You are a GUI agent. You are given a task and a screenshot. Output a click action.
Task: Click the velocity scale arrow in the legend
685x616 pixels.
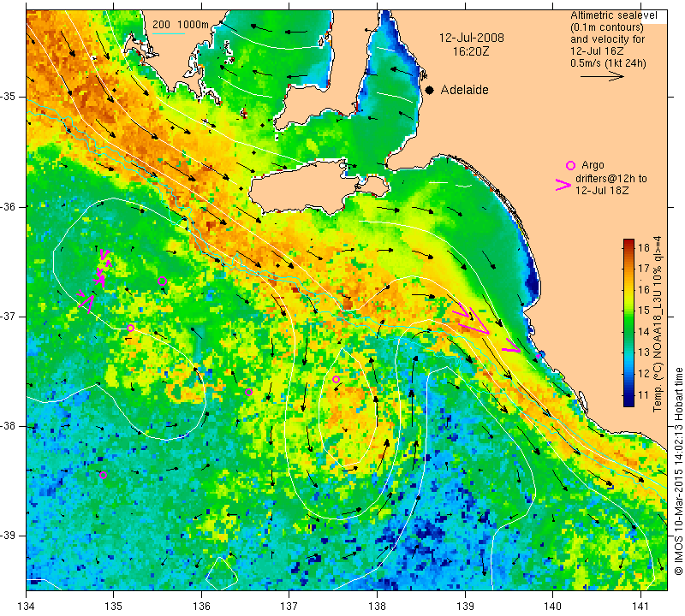[x=602, y=76]
